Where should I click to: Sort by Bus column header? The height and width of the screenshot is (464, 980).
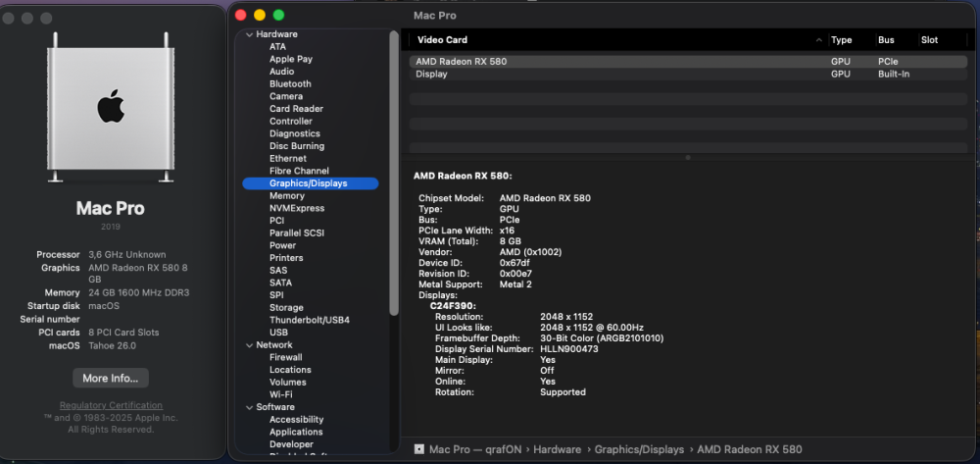coord(886,40)
